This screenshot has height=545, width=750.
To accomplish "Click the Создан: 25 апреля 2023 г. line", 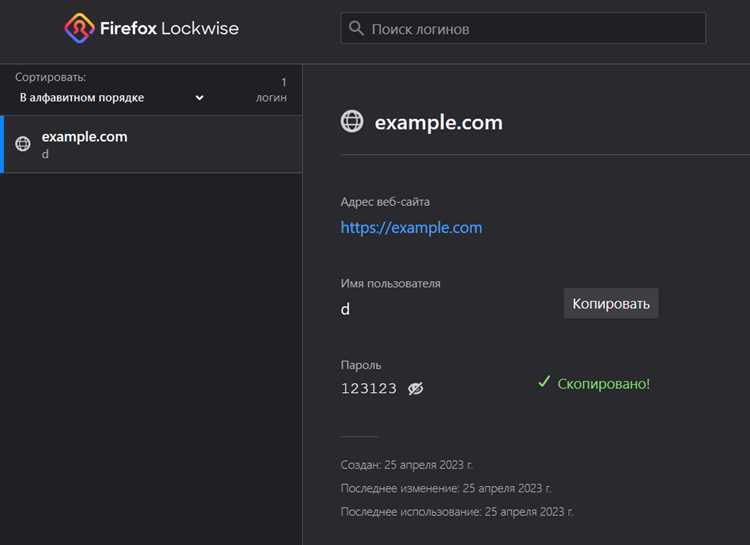I will [407, 465].
